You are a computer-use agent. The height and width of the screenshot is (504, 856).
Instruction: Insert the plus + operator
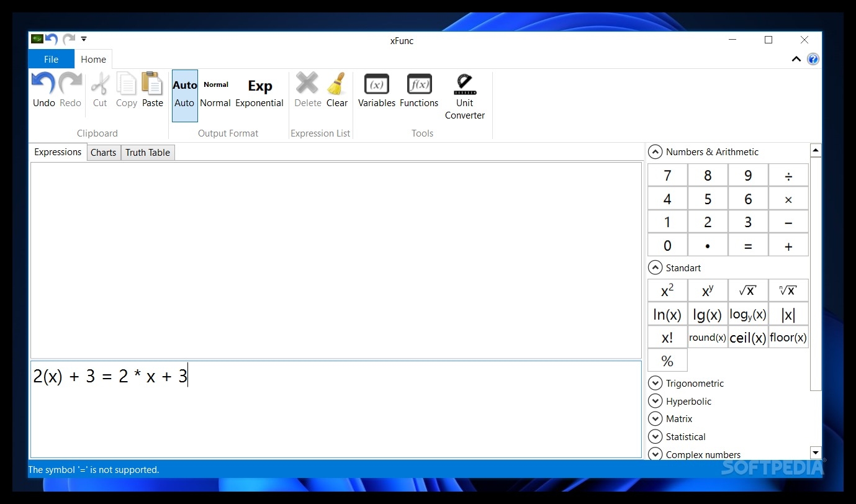point(788,246)
